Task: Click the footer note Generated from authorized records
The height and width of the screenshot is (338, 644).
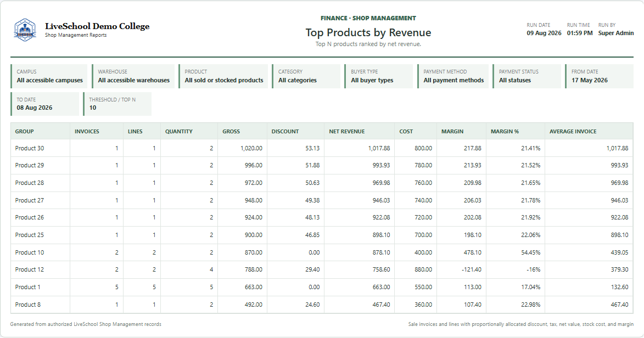Action: click(86, 324)
